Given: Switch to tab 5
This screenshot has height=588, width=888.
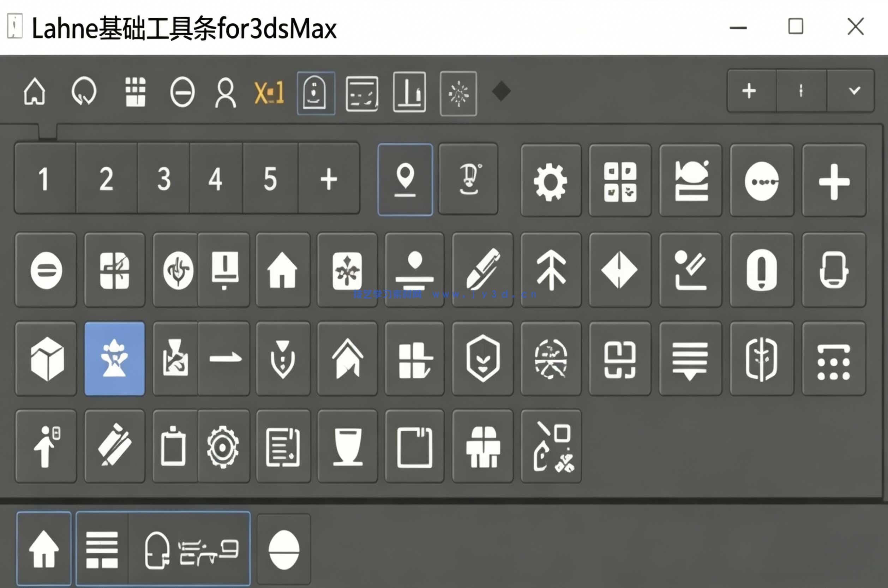Looking at the screenshot, I should click(x=270, y=179).
